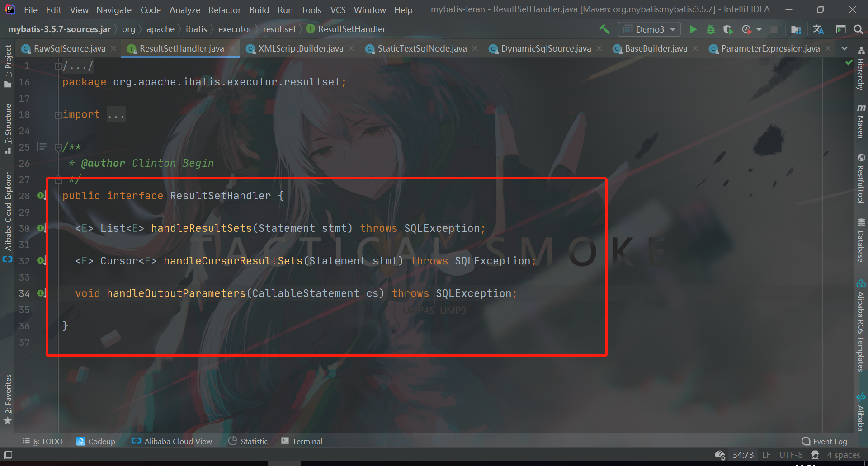Screen dimensions: 868x466
Task: Open Alibaba ROS Templates panel
Action: 861,325
